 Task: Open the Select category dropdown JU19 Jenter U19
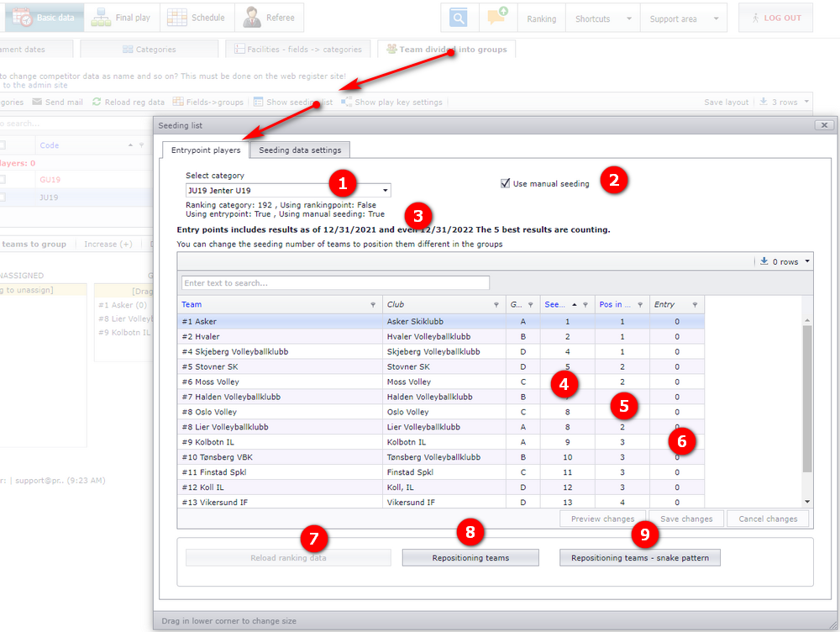click(x=288, y=190)
